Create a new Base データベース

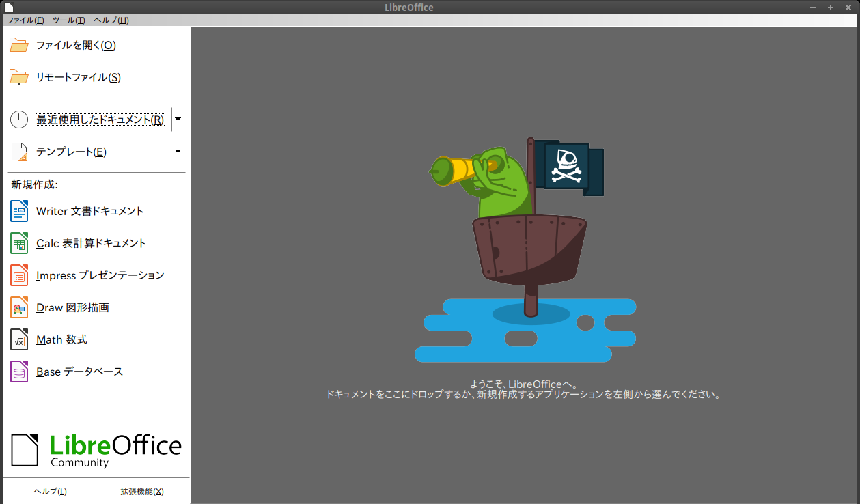click(79, 372)
